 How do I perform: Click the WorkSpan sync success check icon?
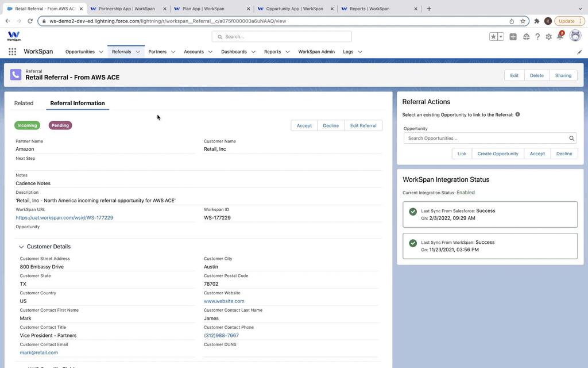[x=413, y=243]
